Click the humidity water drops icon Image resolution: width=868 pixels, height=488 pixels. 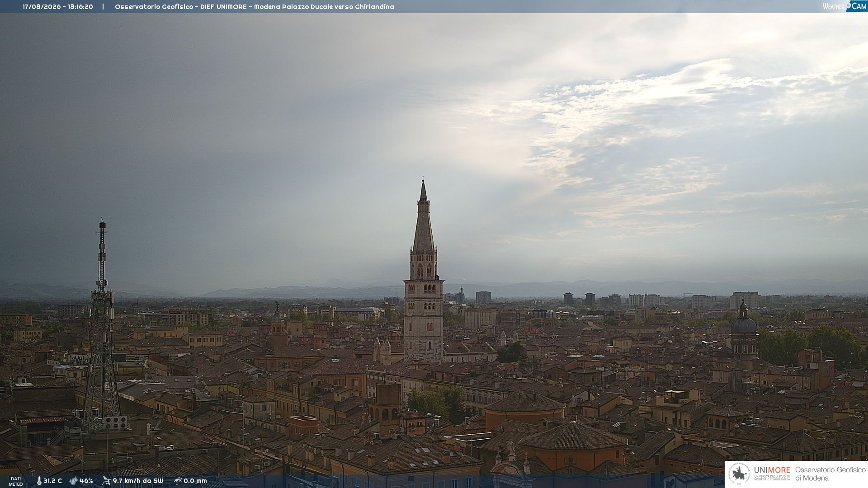73,481
